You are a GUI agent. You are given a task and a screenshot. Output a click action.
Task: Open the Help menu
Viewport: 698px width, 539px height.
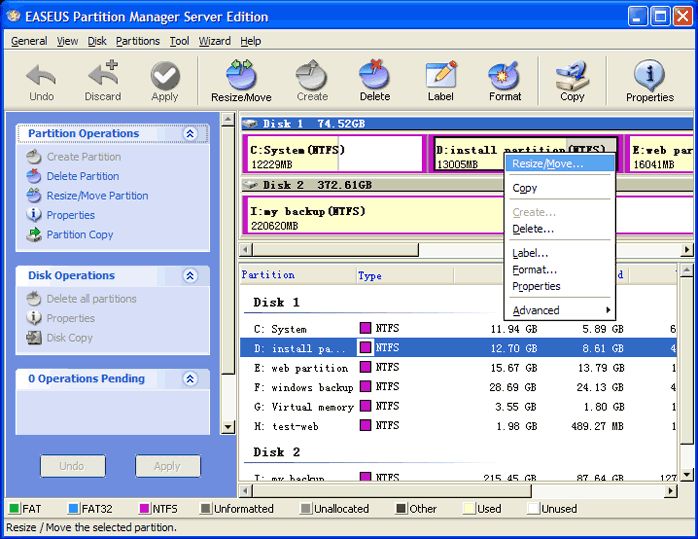point(251,41)
